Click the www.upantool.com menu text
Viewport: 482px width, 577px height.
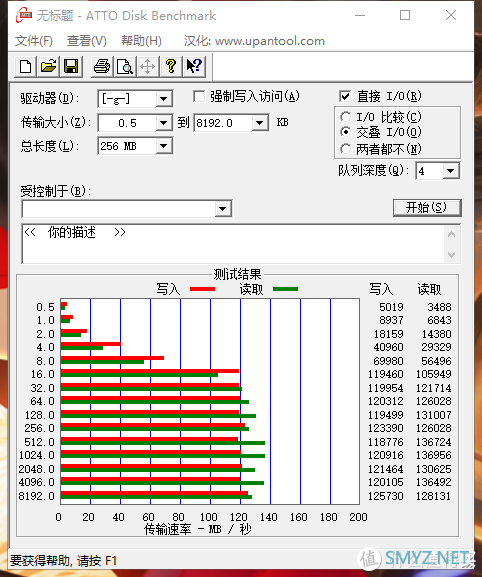270,41
